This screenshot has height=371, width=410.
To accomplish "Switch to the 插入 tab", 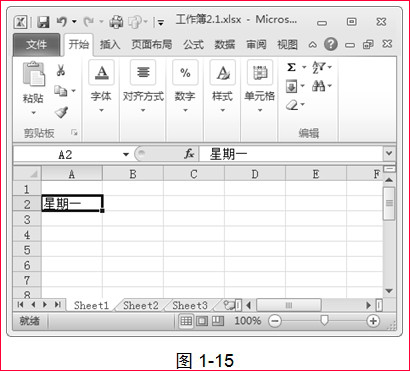I will 110,45.
